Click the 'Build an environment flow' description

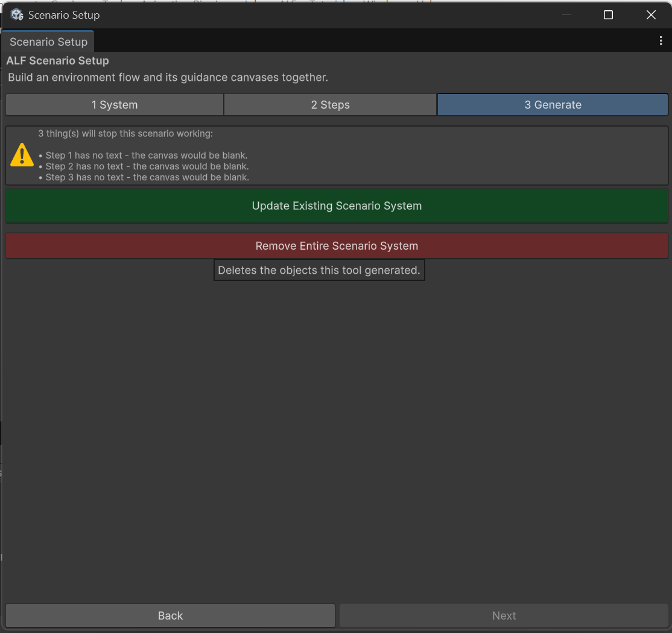click(x=168, y=78)
